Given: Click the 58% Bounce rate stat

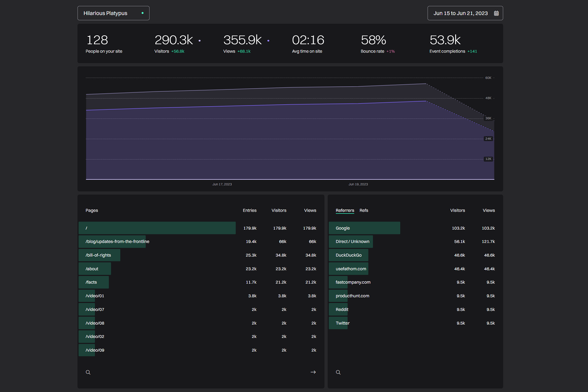Looking at the screenshot, I should [x=377, y=44].
